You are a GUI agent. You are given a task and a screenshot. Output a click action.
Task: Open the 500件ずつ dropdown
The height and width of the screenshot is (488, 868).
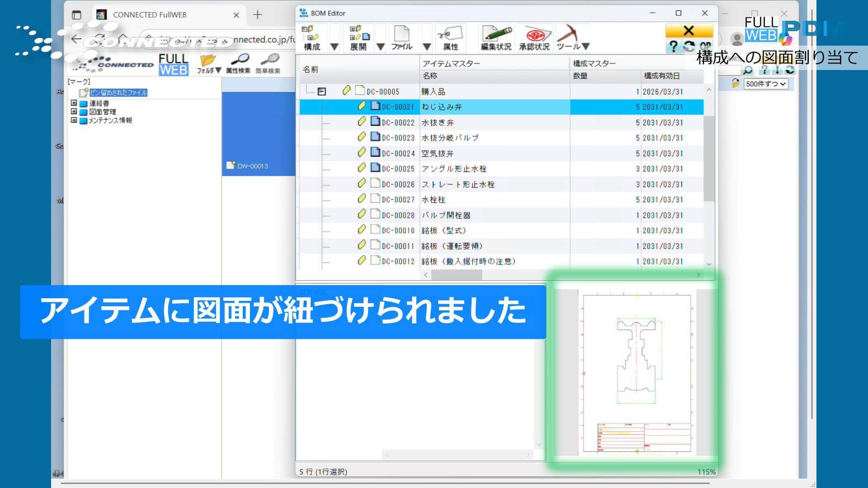tap(765, 84)
